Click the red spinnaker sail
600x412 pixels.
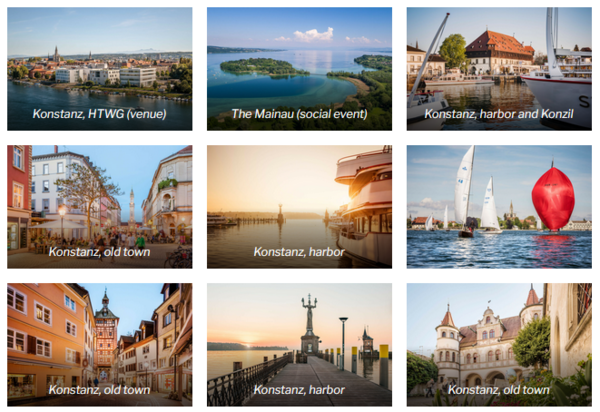[553, 198]
